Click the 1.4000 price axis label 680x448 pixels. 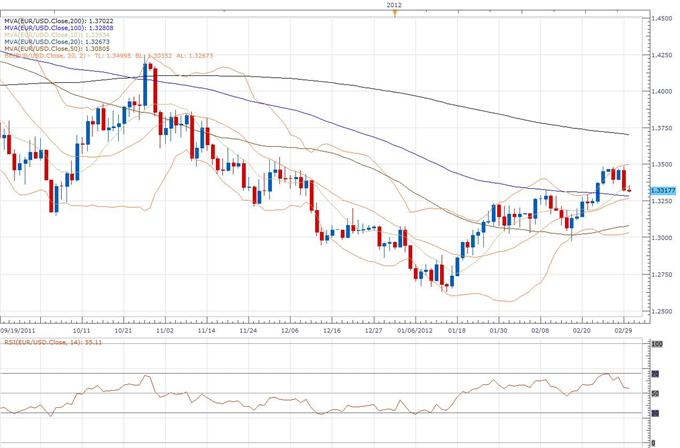(x=661, y=92)
